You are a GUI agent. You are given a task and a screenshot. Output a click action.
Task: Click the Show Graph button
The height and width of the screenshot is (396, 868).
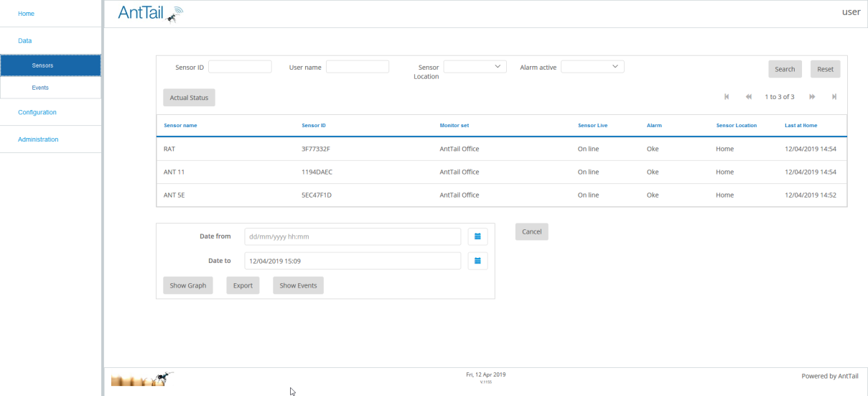coord(188,285)
